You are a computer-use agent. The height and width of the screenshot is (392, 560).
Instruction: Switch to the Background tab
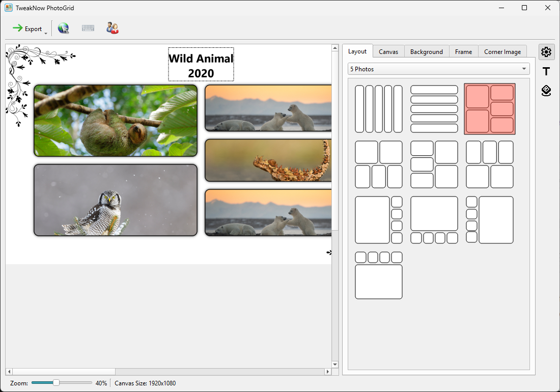tap(427, 52)
